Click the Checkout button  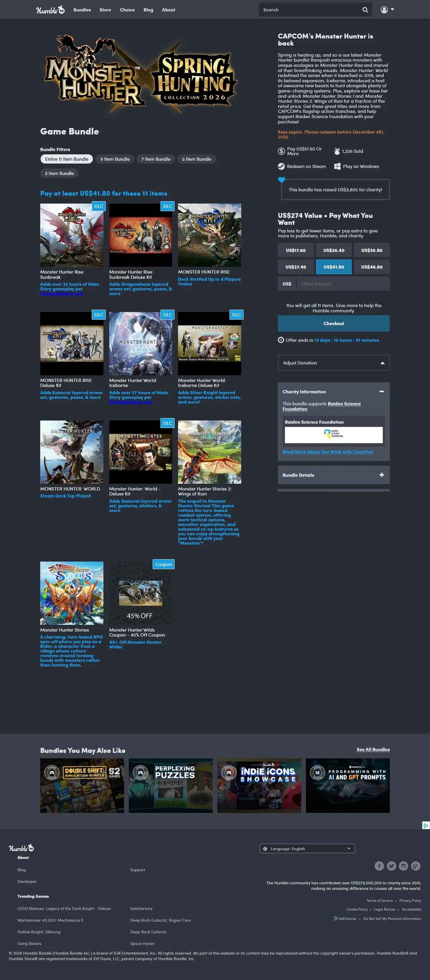click(334, 323)
